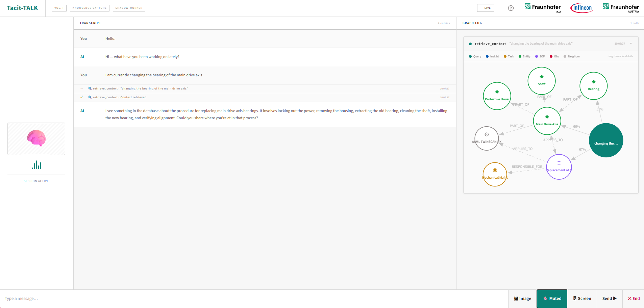Open the Knowledge Capture tab
Image resolution: width=644 pixels, height=308 pixels.
[90, 8]
